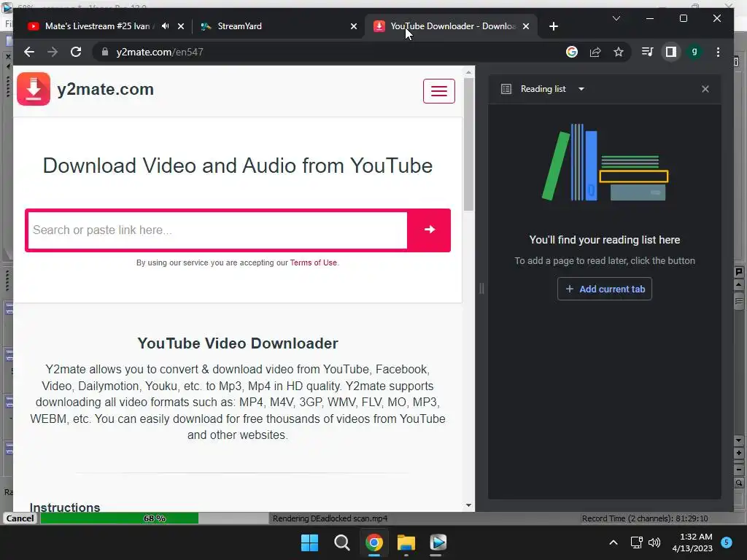Click Add current tab button

coord(605,289)
